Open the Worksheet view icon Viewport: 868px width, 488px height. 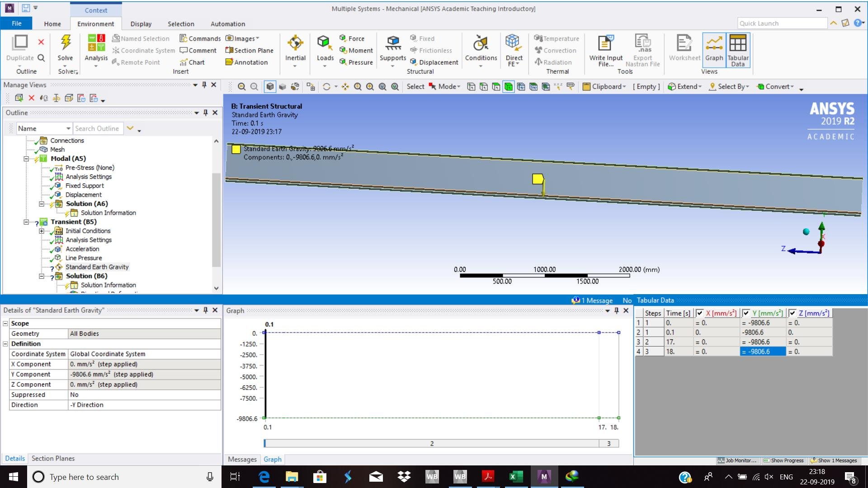point(684,43)
